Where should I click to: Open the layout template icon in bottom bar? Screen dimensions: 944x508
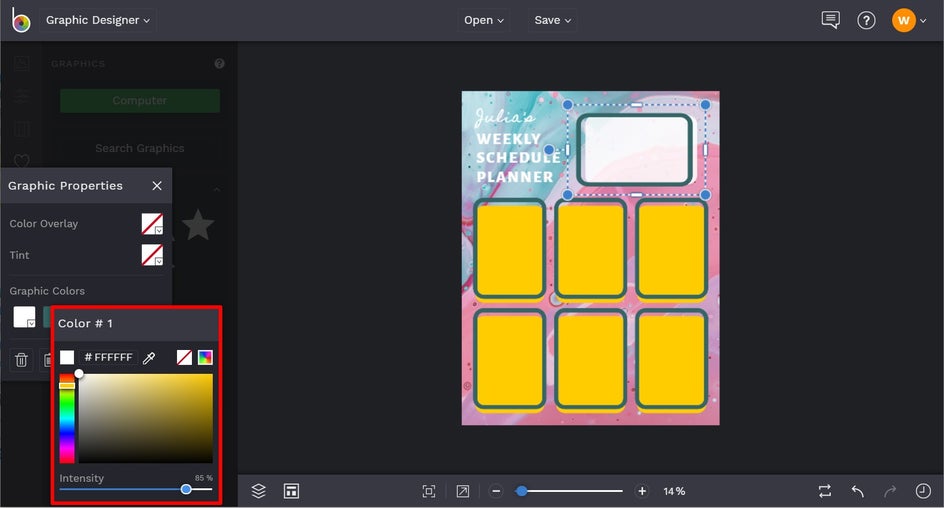(291, 491)
